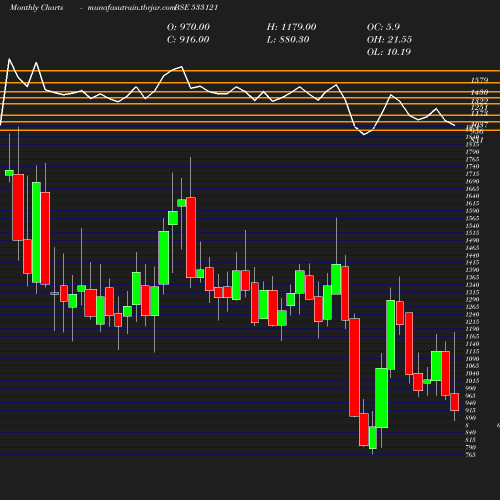Click the price axis label '1790'

472,152
